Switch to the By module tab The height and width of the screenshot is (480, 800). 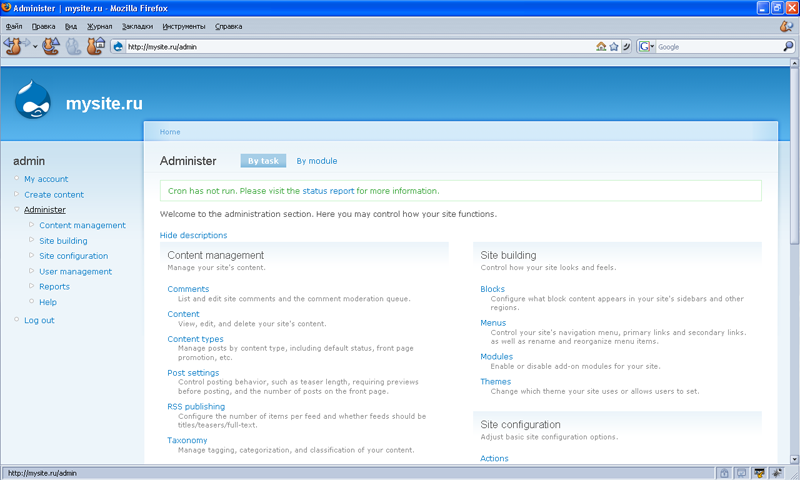coord(317,161)
